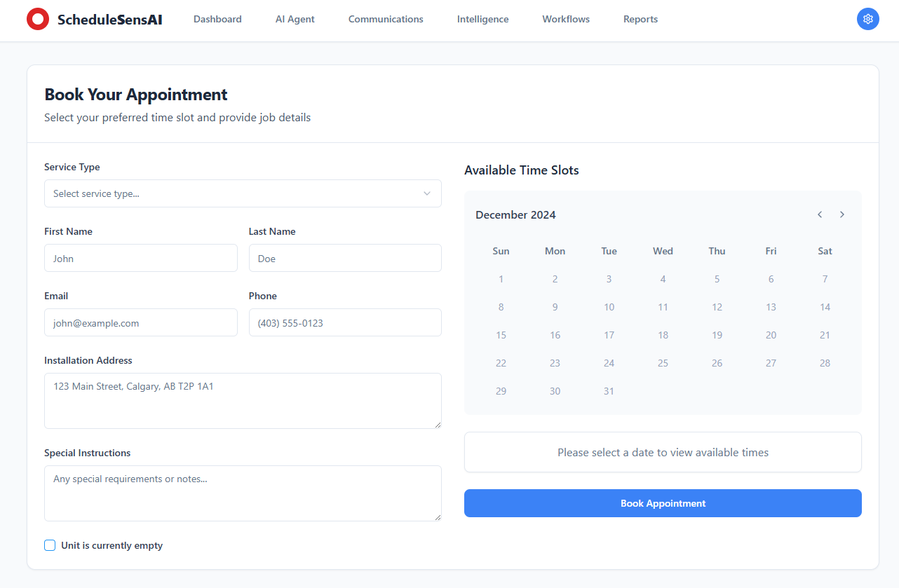
Task: Expand the Select service type combo box
Action: (243, 193)
